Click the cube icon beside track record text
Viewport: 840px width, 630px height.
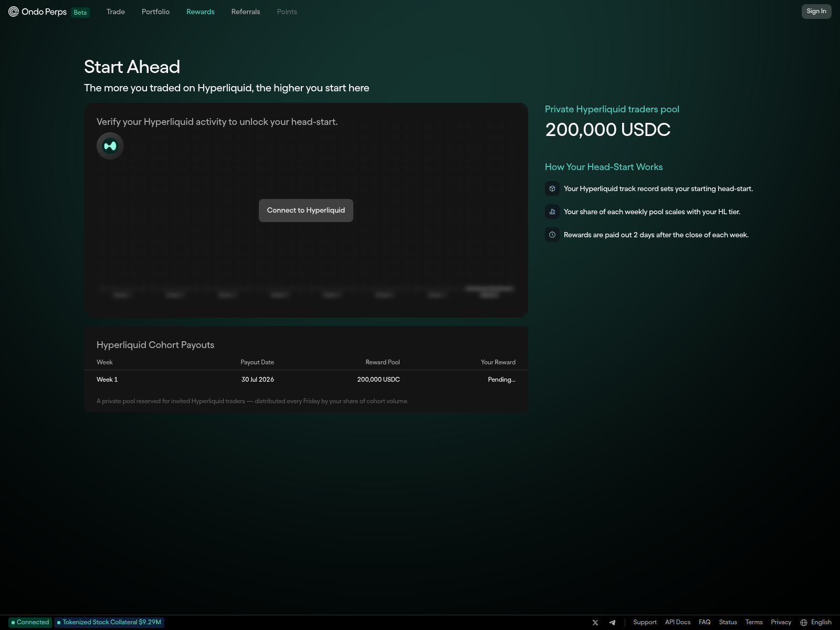point(552,188)
